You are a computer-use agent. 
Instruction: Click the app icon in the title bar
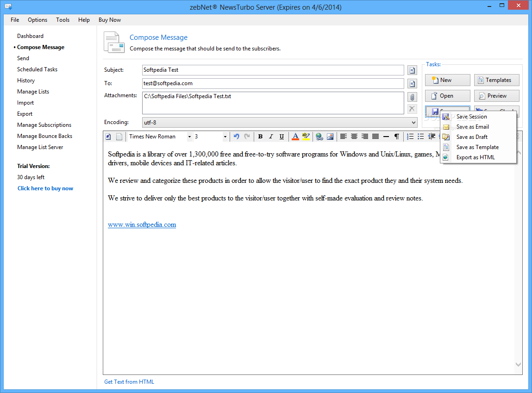coord(8,6)
